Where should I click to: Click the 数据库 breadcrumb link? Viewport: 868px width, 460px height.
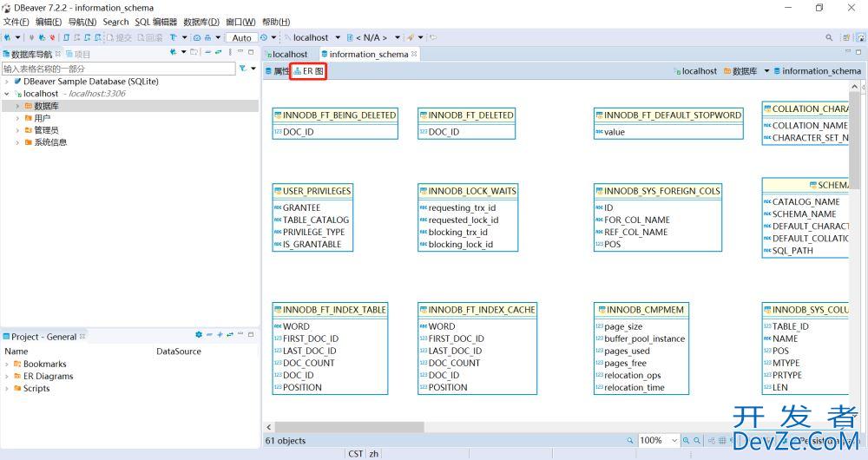[x=744, y=71]
